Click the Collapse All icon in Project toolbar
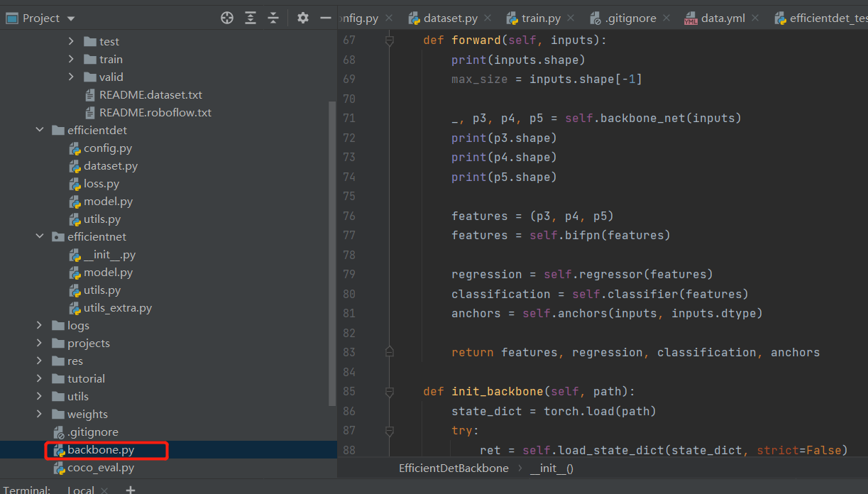 pyautogui.click(x=273, y=18)
